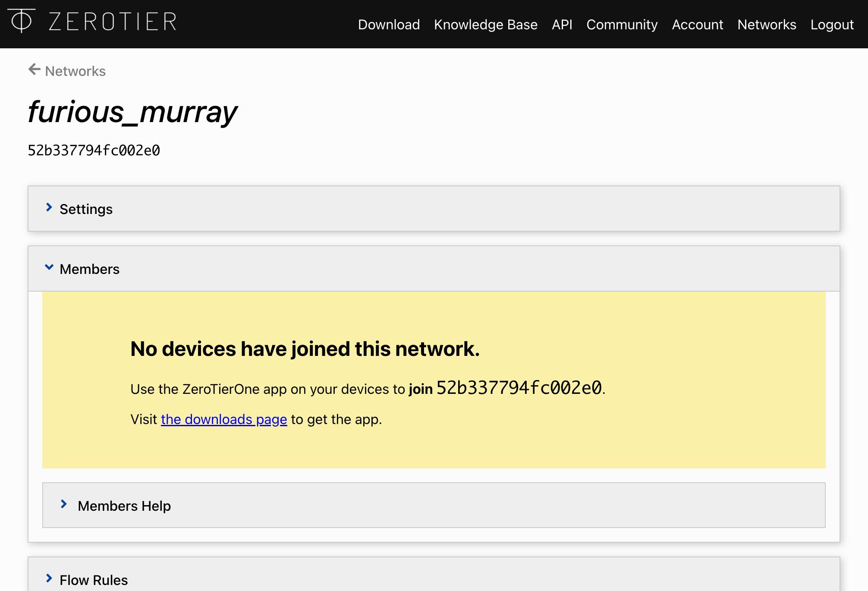Click the ZeroTier logo icon
The height and width of the screenshot is (591, 868).
pyautogui.click(x=21, y=21)
